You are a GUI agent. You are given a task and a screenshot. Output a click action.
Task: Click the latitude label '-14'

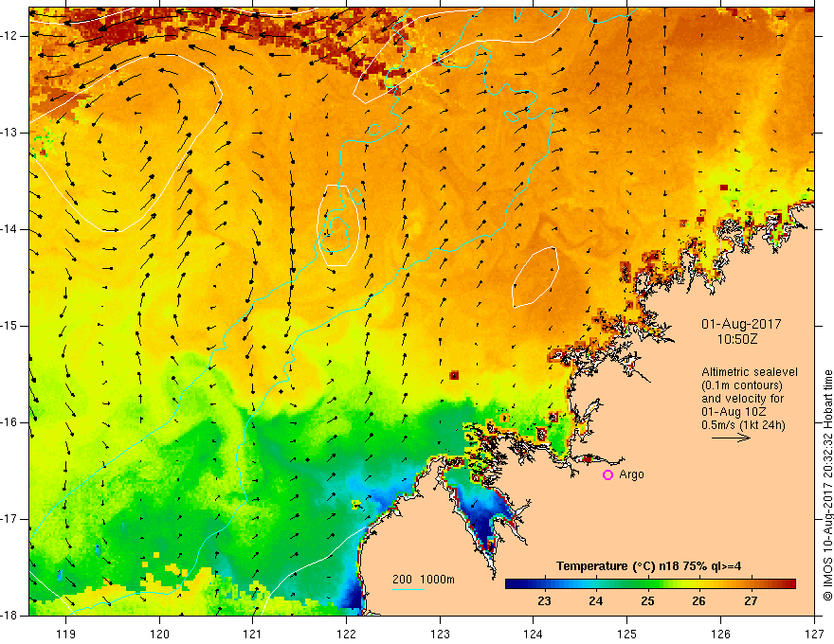(10, 229)
